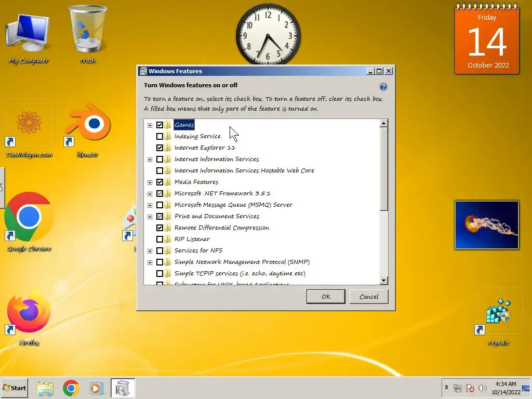Image resolution: width=532 pixels, height=399 pixels.
Task: Click Show Desktop button at taskbar end
Action: pos(527,388)
